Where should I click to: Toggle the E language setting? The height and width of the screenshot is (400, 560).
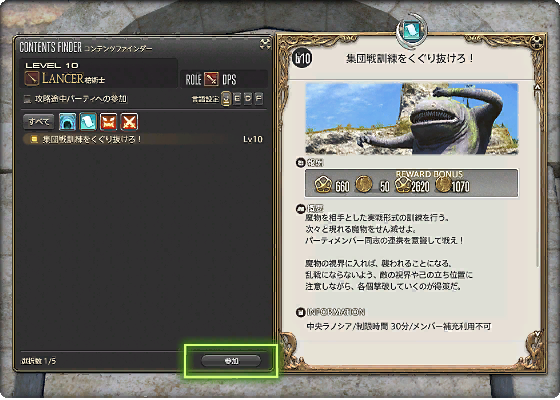(x=237, y=98)
